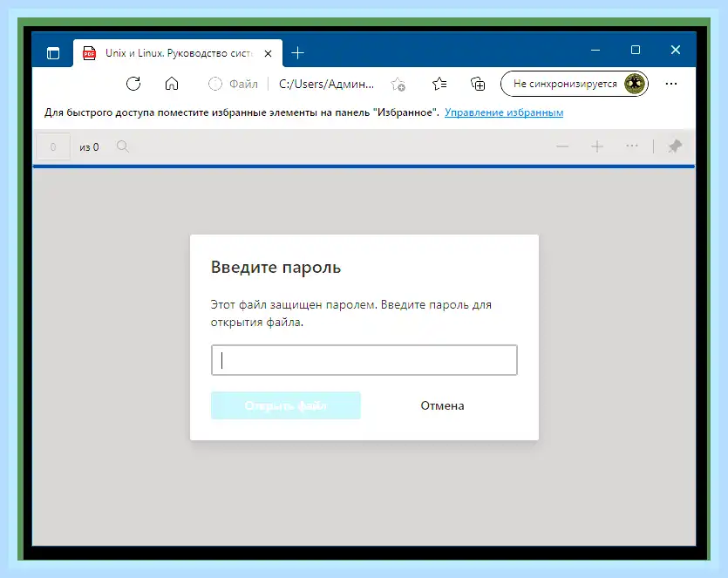Viewport: 728px width, 578px height.
Task: Click the Не синхронизируется profile button
Action: 575,84
